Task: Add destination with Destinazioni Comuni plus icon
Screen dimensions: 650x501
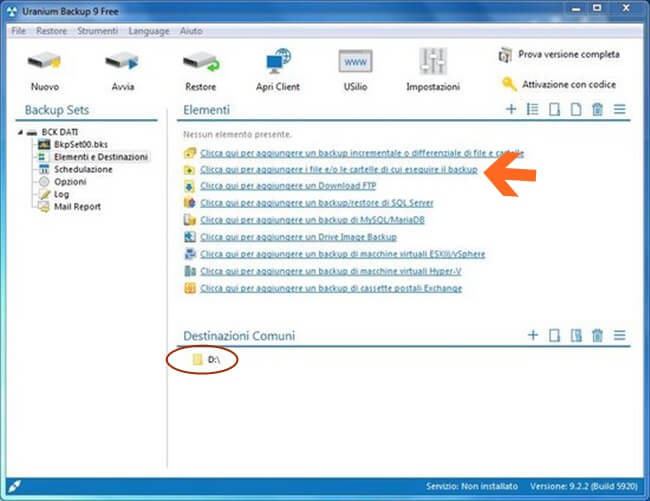Action: tap(533, 335)
